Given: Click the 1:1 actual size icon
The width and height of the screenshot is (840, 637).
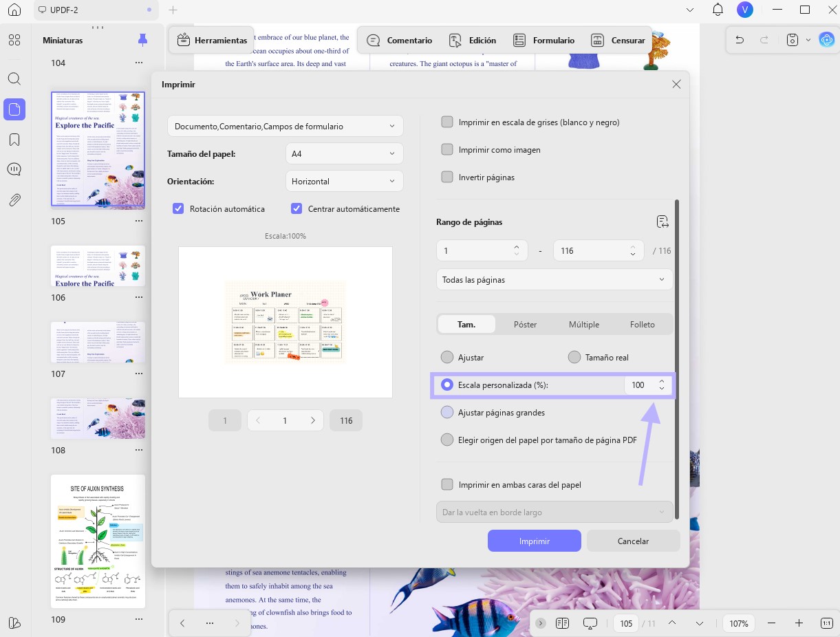Looking at the screenshot, I should click(826, 623).
